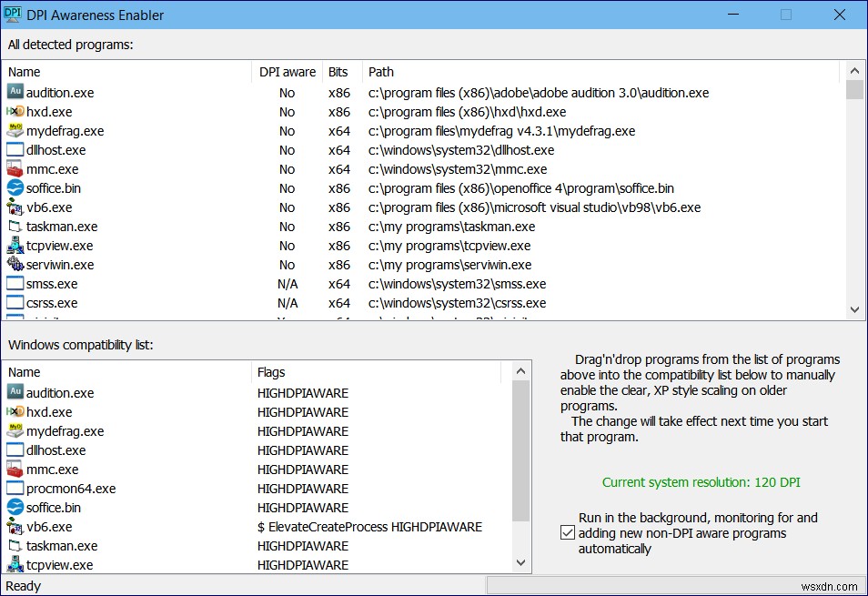Click down arrow of compatibility list scrollbar

(521, 563)
